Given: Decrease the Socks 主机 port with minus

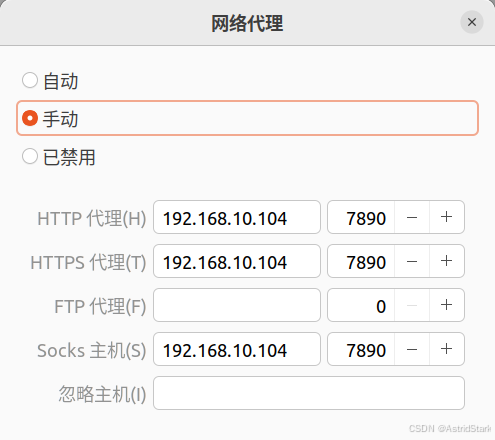Looking at the screenshot, I should [x=412, y=349].
